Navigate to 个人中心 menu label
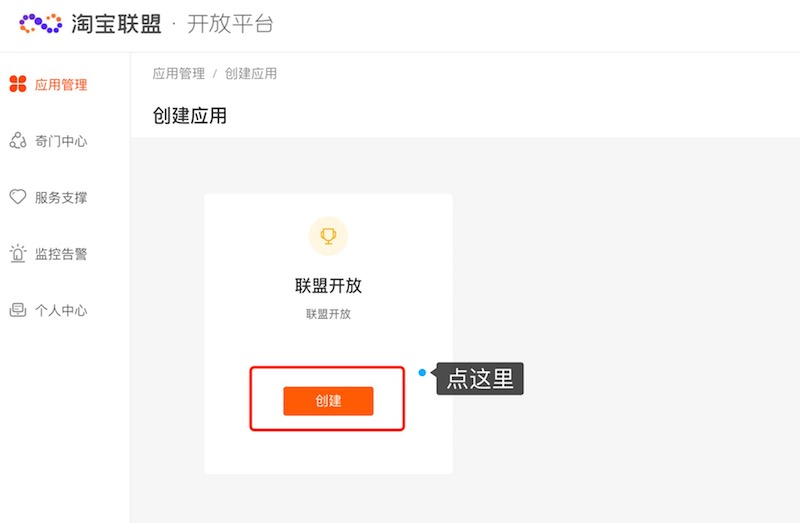The image size is (800, 523). coord(61,310)
